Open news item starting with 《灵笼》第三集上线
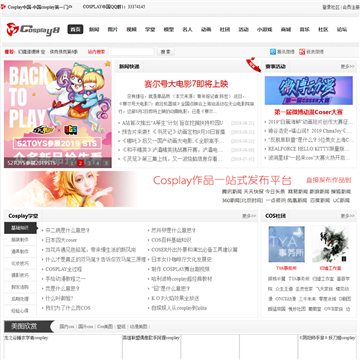The height and width of the screenshot is (360, 360). coord(172,159)
